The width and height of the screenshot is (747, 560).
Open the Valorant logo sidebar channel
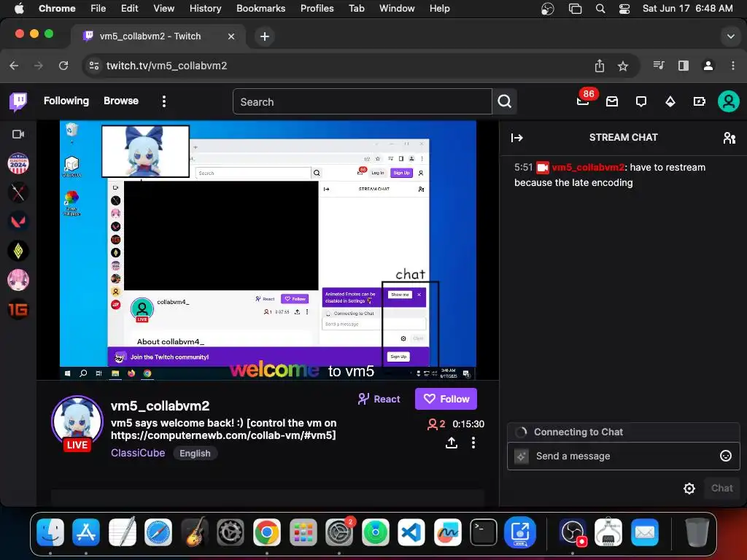18,222
